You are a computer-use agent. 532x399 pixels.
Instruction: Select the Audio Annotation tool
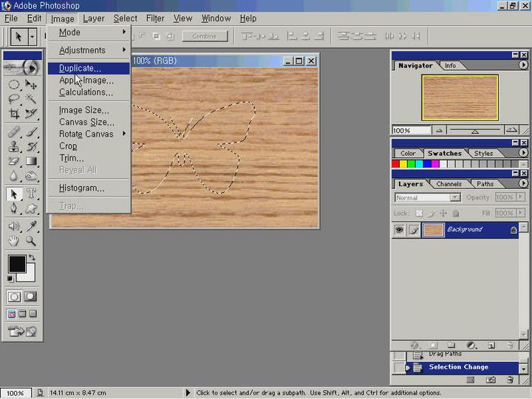(14, 226)
